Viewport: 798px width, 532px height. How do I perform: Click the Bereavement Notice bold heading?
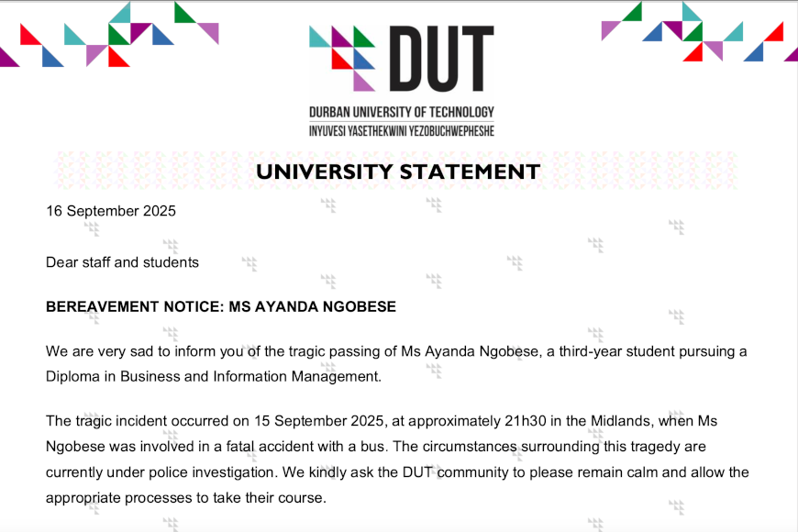pyautogui.click(x=221, y=306)
